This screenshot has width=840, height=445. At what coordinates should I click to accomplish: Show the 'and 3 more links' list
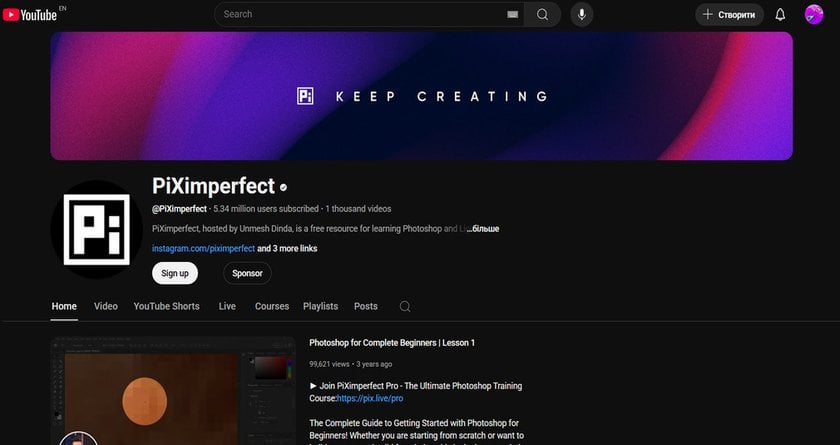[x=287, y=248]
